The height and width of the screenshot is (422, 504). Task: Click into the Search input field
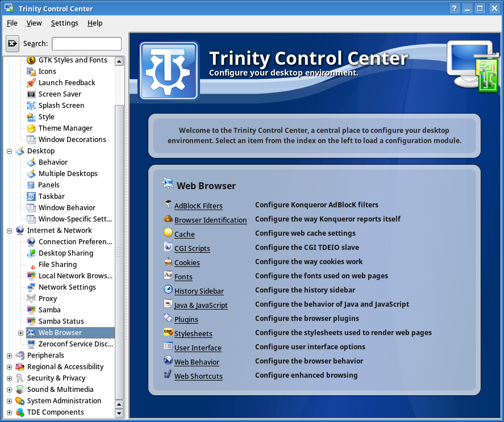[87, 44]
